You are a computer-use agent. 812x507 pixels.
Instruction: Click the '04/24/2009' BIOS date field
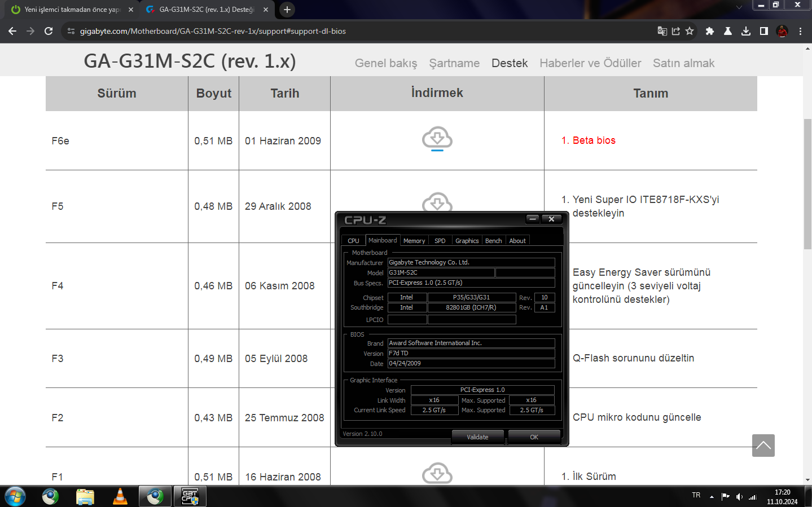click(471, 364)
